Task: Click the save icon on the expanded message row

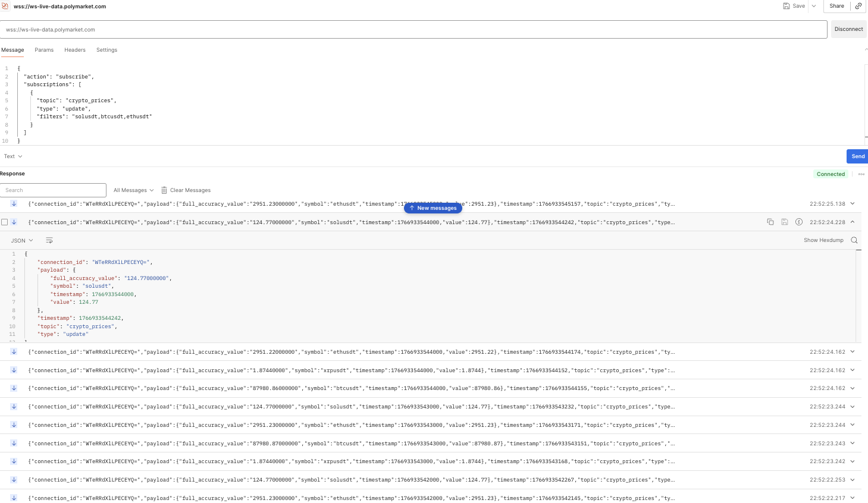Action: coord(785,222)
